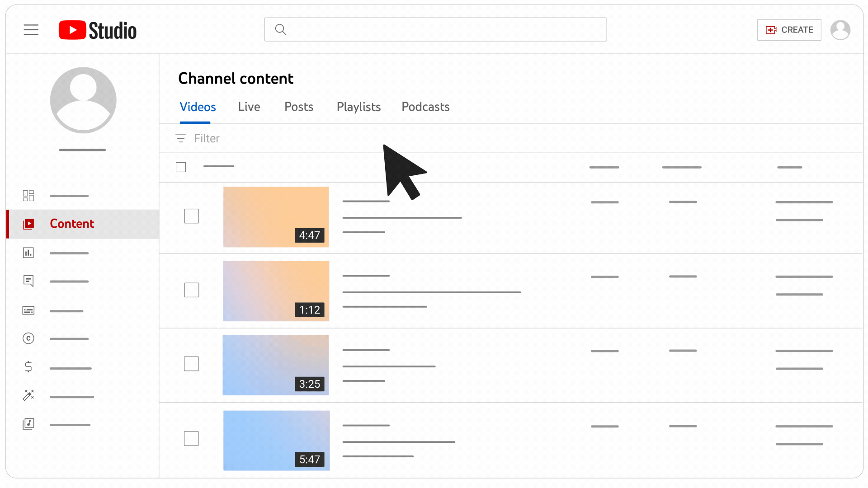Click the Content icon in sidebar

(28, 224)
